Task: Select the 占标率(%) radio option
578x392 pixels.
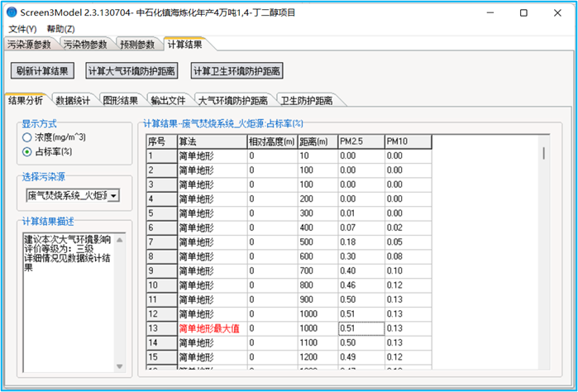Action: [47, 152]
